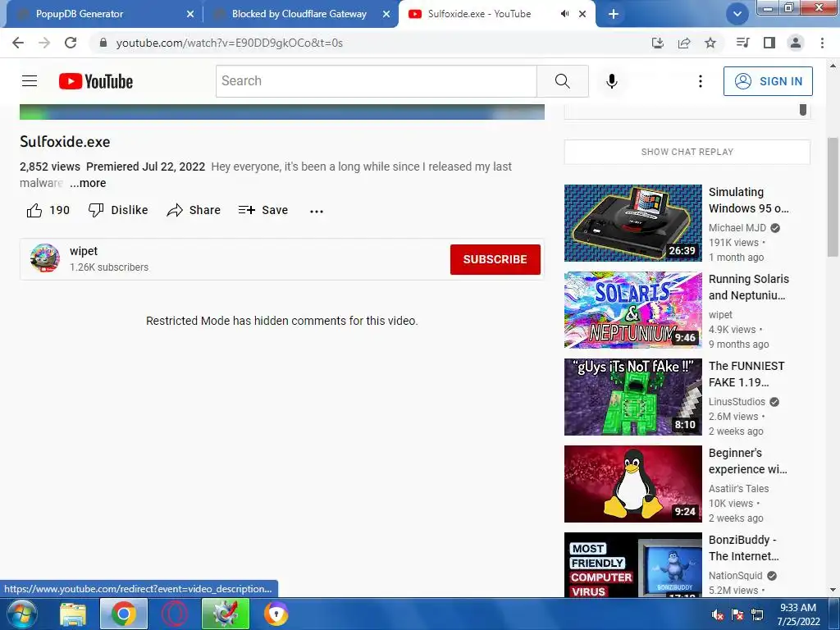Open Windows Explorer from taskbar
This screenshot has width=840, height=630.
coord(73,614)
